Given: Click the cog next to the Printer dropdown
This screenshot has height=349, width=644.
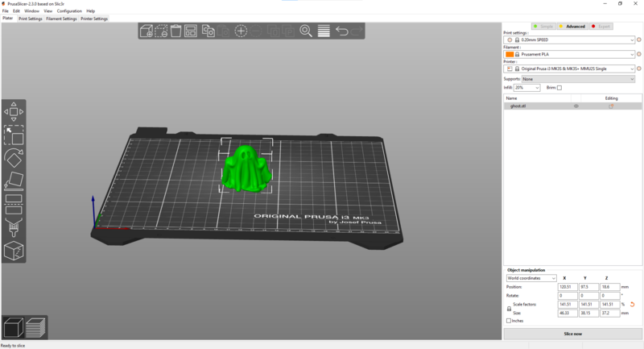Looking at the screenshot, I should coord(638,69).
